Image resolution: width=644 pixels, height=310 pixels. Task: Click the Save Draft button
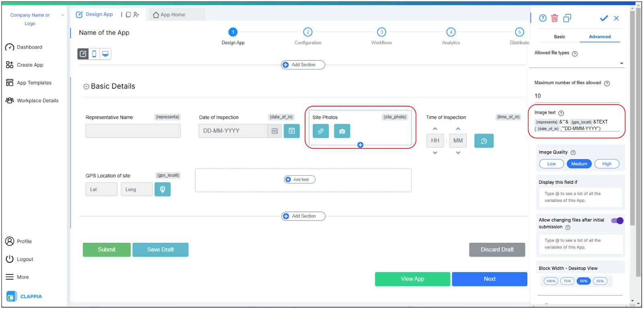[161, 250]
